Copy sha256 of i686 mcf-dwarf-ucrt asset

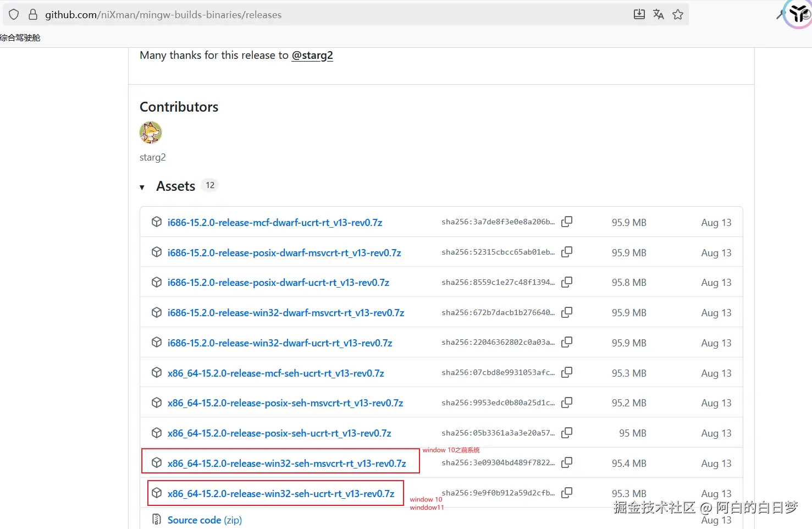click(x=567, y=222)
